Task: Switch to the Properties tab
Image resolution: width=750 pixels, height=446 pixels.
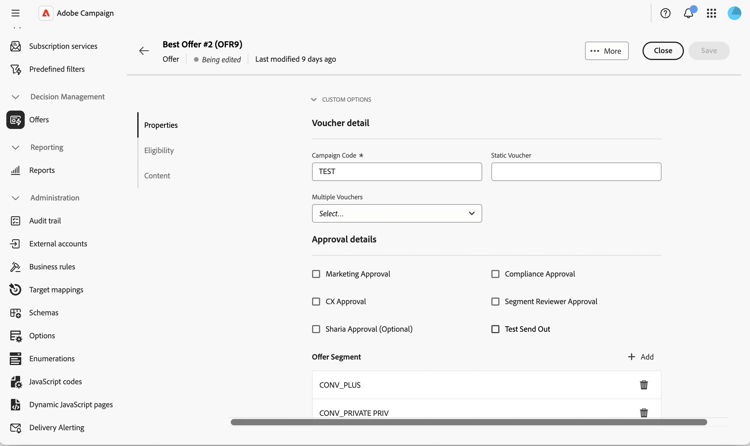Action: click(x=161, y=125)
